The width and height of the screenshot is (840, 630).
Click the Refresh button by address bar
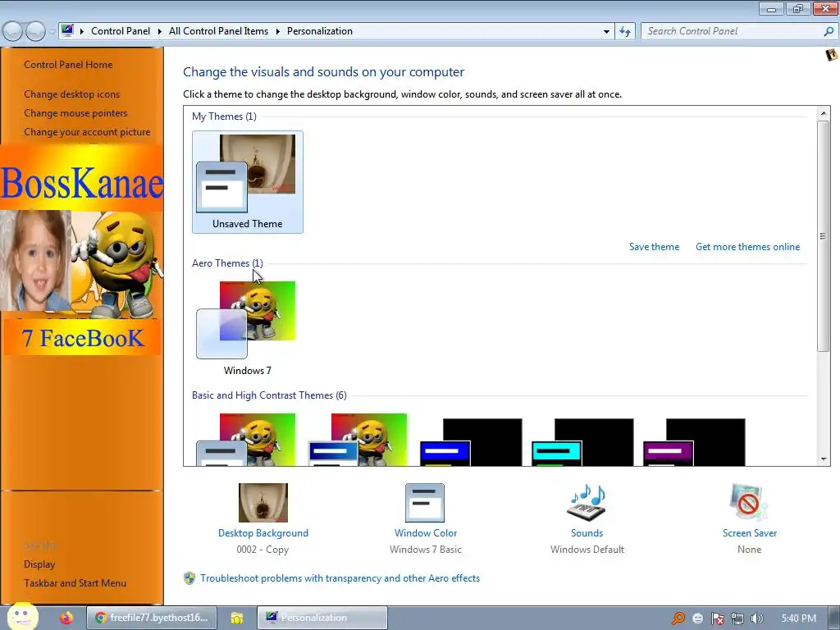624,32
